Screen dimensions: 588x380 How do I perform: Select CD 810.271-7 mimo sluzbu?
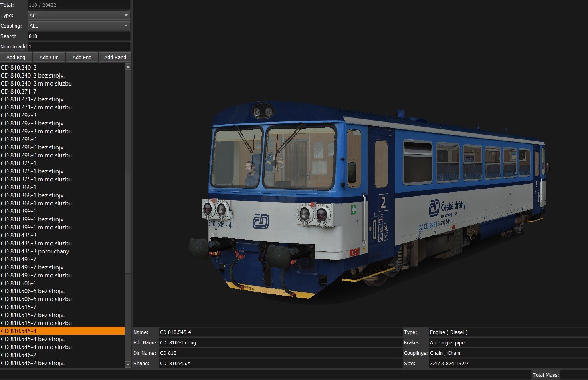(x=62, y=107)
